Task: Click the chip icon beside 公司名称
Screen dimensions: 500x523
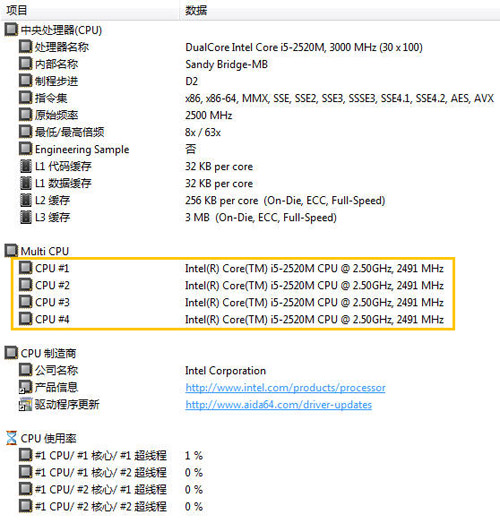Action: pos(25,370)
